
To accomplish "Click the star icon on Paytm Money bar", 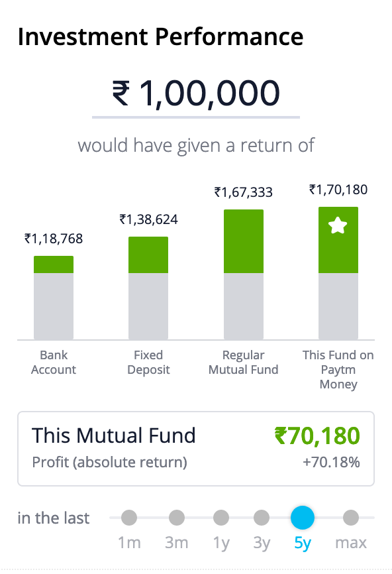I will [338, 225].
